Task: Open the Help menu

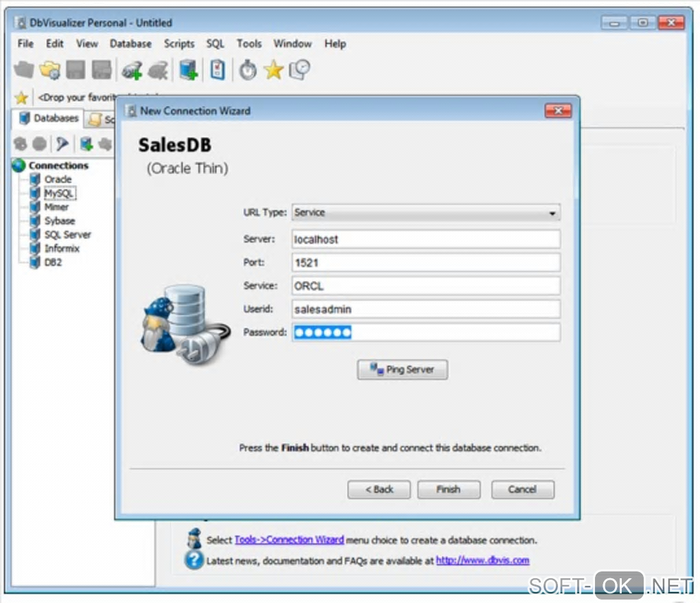Action: point(335,44)
